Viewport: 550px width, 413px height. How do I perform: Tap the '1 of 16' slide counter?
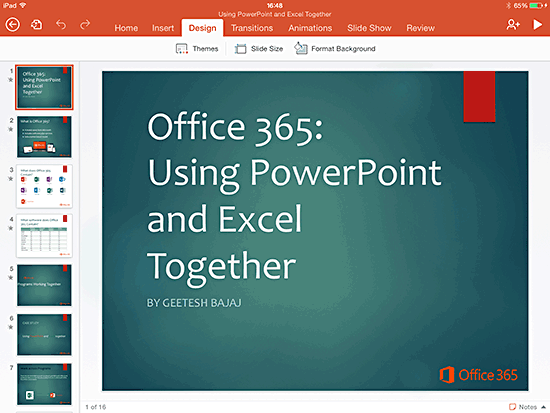(95, 407)
